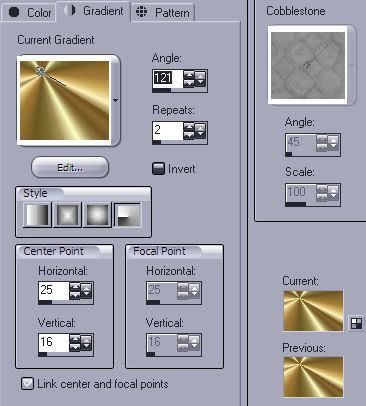Image resolution: width=366 pixels, height=406 pixels.
Task: Click the texture Angle field showing 45
Action: click(x=301, y=144)
